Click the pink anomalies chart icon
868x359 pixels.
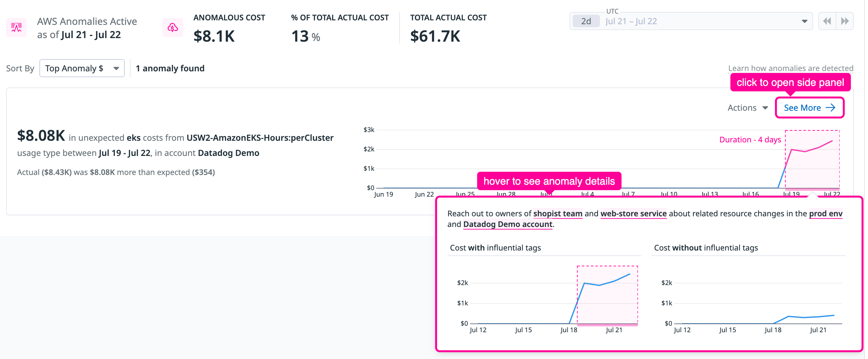[x=16, y=28]
